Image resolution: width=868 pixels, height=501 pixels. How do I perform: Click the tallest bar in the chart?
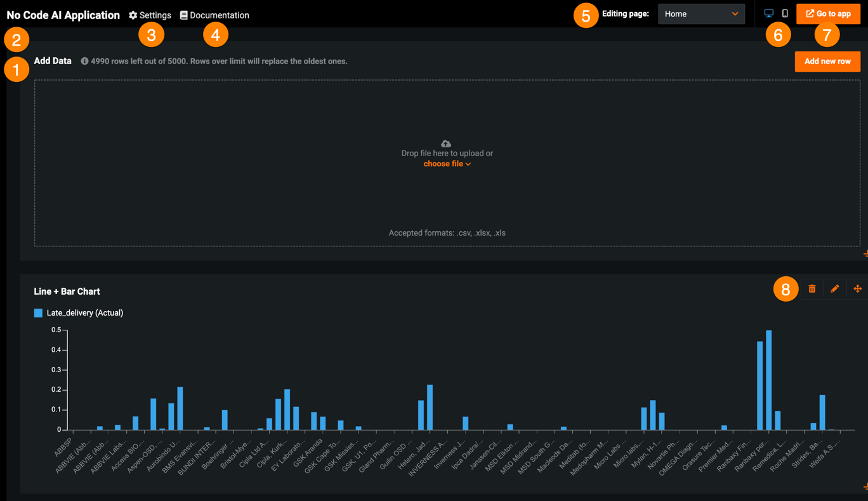click(768, 380)
